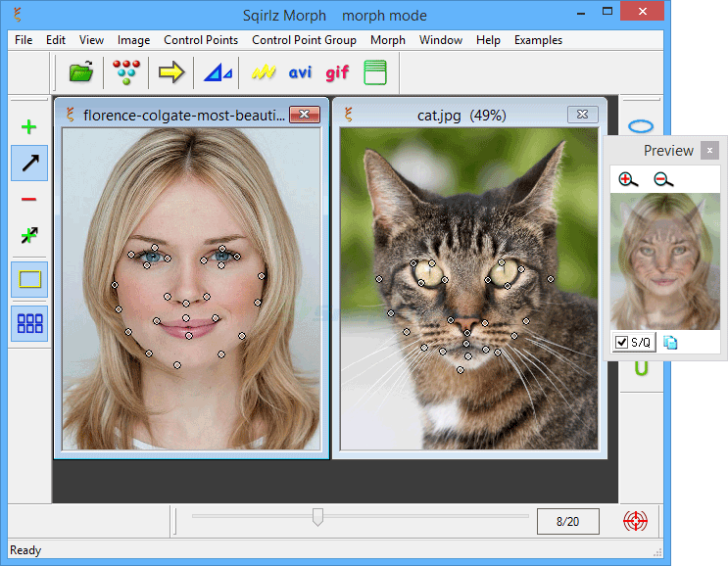Image resolution: width=728 pixels, height=566 pixels.
Task: Click the yellow arrow toolbar icon
Action: 171,72
